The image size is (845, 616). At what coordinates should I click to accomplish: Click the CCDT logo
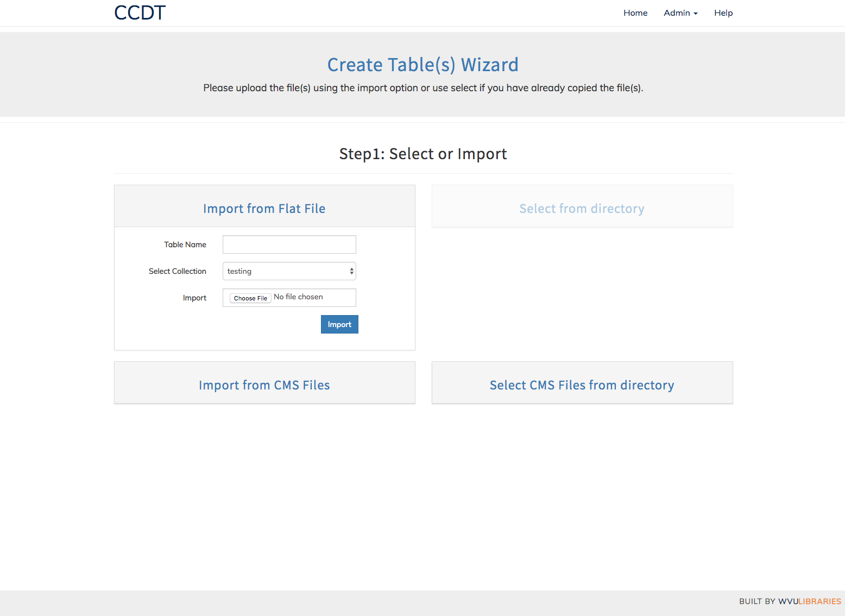[140, 12]
